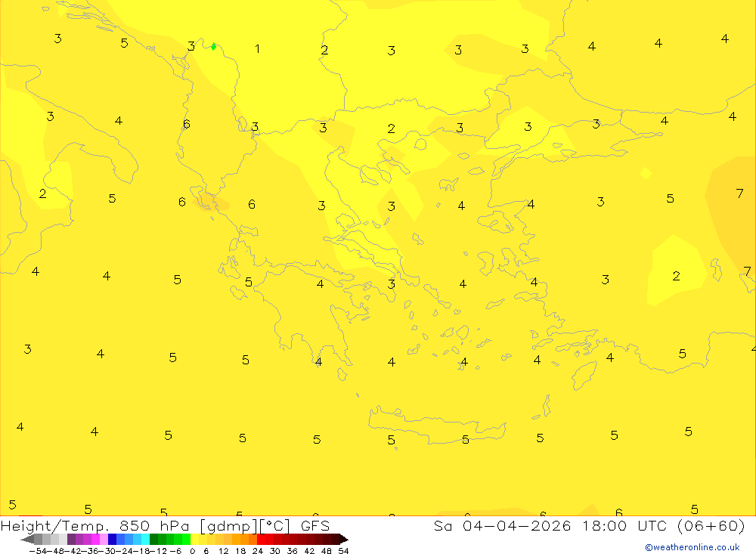Open the weatheronline.co.uk copyright link
This screenshot has width=756, height=554.
(x=692, y=547)
